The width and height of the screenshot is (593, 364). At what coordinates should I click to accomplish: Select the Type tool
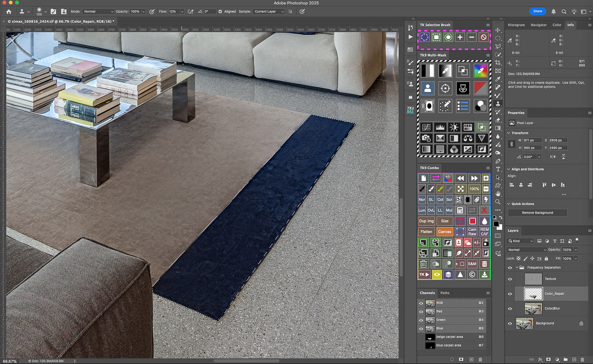(x=498, y=169)
